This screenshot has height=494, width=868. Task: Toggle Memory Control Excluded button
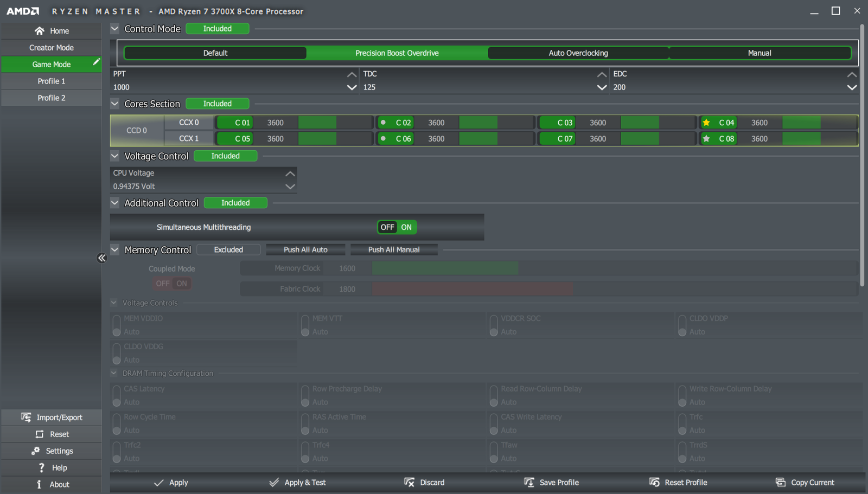tap(228, 249)
